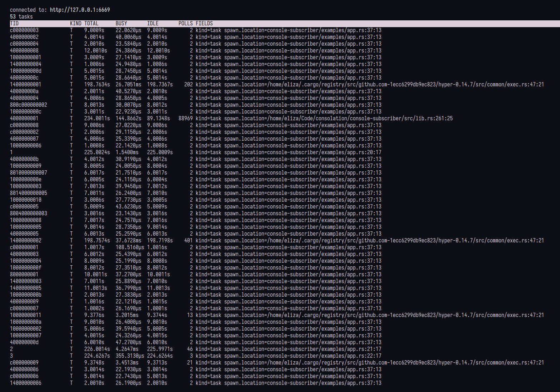Click TOTAL value 225.0024s

tap(97, 152)
